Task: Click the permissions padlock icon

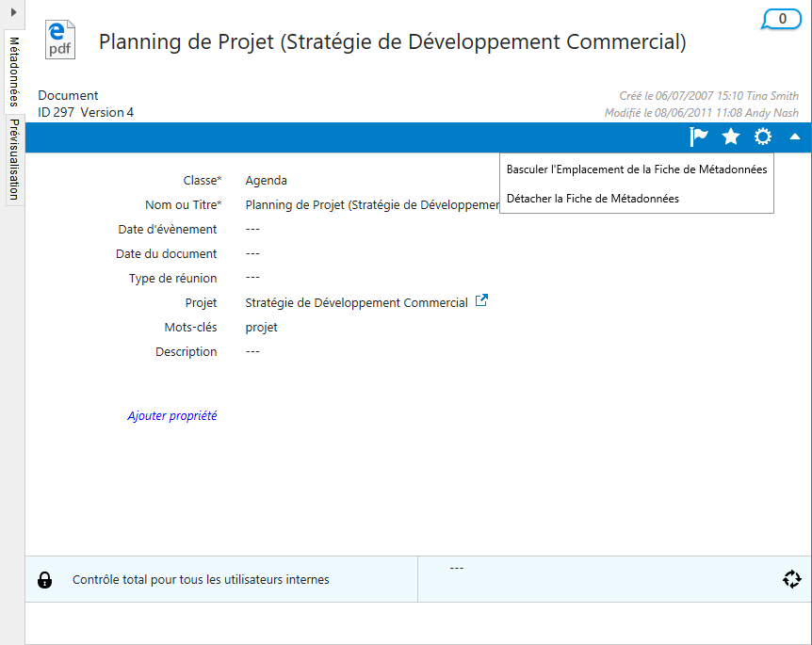Action: pyautogui.click(x=44, y=580)
